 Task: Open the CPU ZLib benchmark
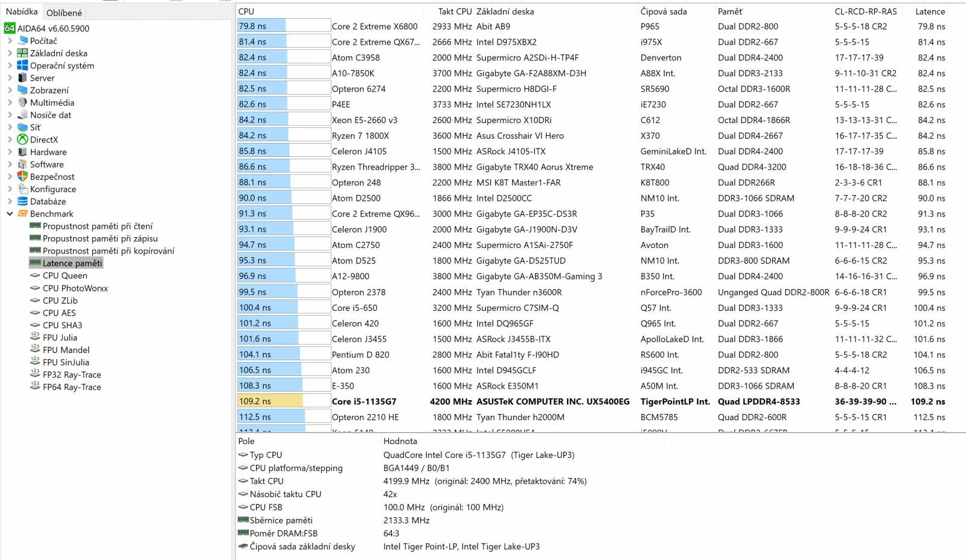click(x=60, y=301)
